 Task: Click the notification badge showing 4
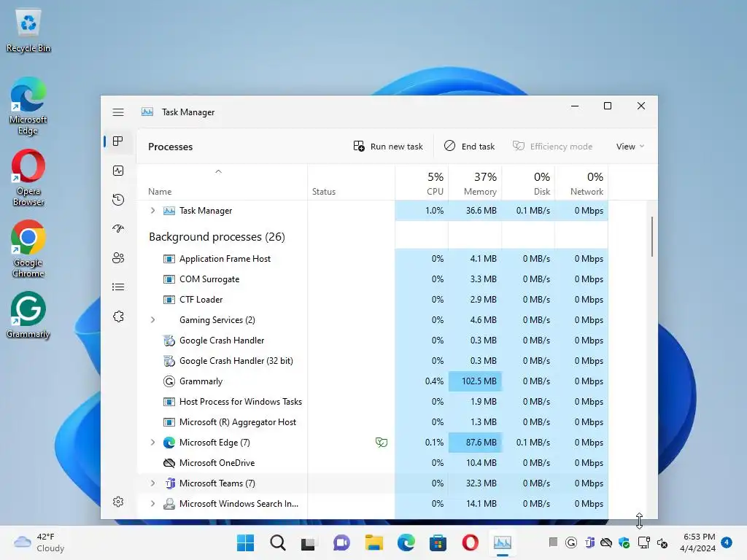(727, 542)
